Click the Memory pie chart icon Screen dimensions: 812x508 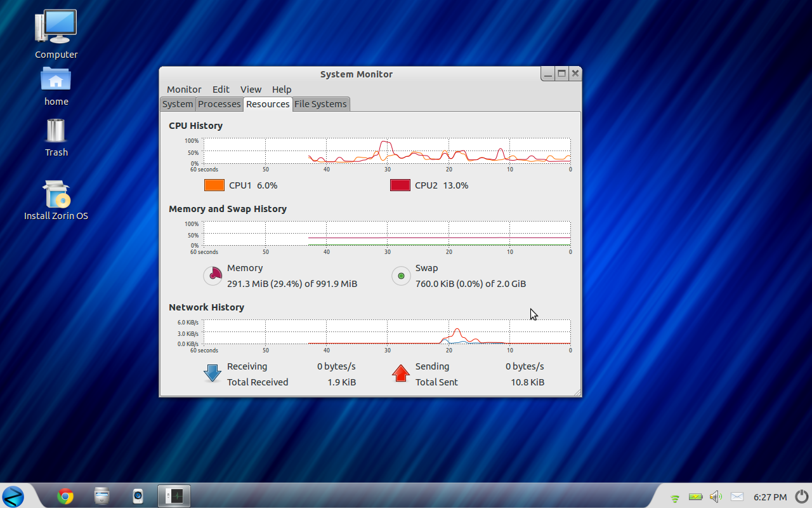(x=213, y=276)
